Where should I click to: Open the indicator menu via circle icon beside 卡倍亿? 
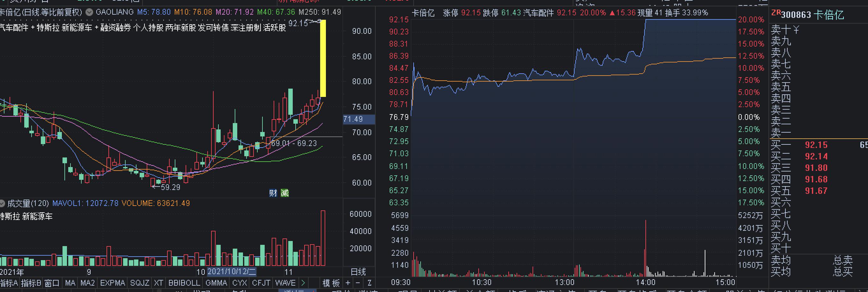(89, 12)
